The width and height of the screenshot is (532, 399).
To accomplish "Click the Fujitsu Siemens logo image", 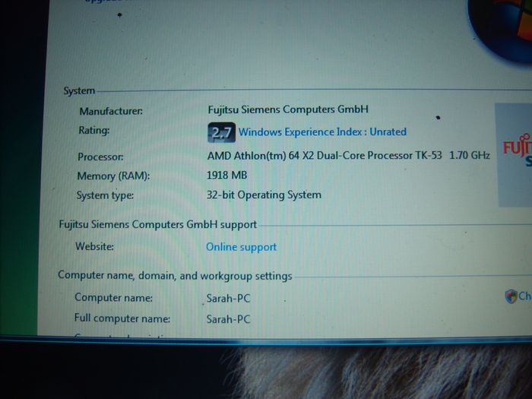I will point(513,155).
